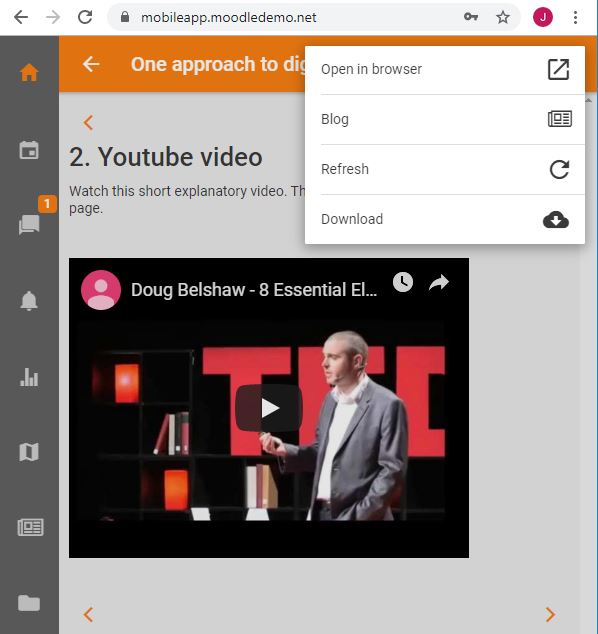The width and height of the screenshot is (598, 634).
Task: Choose Refresh in the popup menu
Action: pos(445,169)
